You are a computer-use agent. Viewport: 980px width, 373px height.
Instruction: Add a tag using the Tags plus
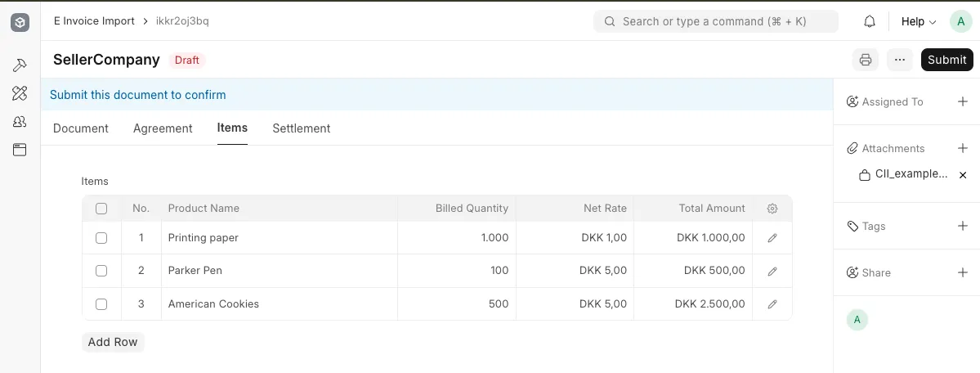pos(963,226)
